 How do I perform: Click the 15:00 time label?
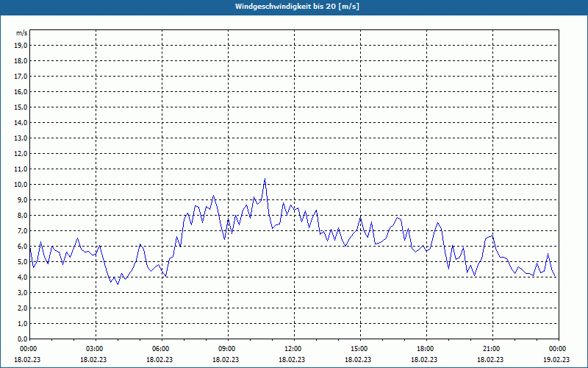tap(360, 349)
